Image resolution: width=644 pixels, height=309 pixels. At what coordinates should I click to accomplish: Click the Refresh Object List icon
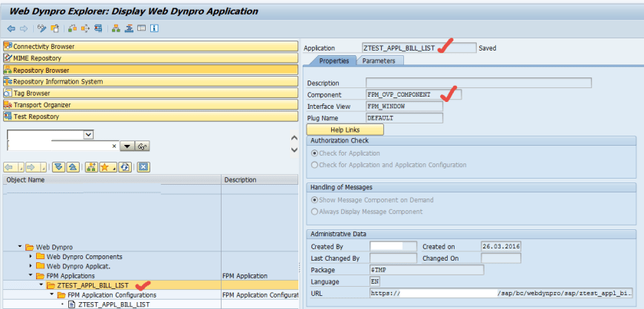tap(124, 166)
